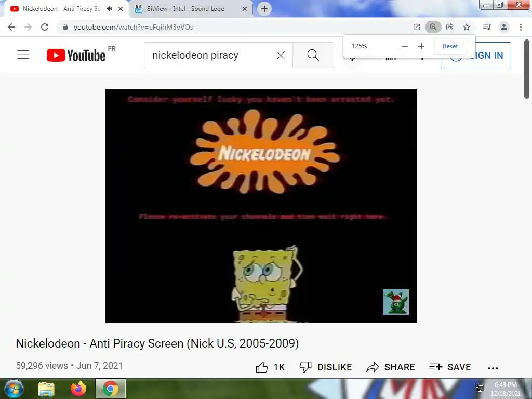Bookmark this page with star icon
532x399 pixels.
tap(467, 27)
